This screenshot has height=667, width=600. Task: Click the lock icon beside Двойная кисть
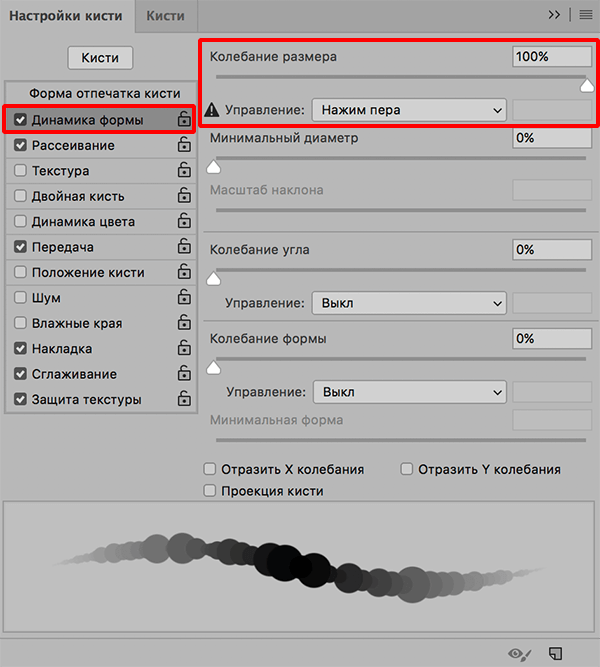click(183, 197)
